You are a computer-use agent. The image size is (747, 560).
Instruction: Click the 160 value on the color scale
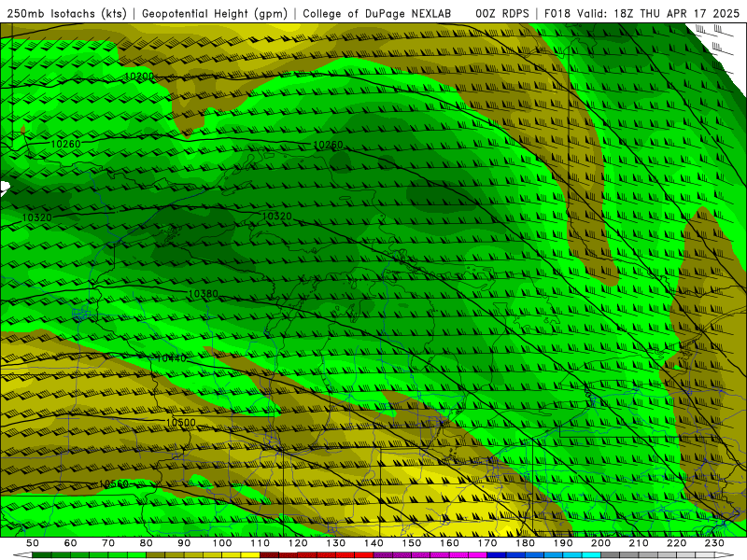pos(449,543)
